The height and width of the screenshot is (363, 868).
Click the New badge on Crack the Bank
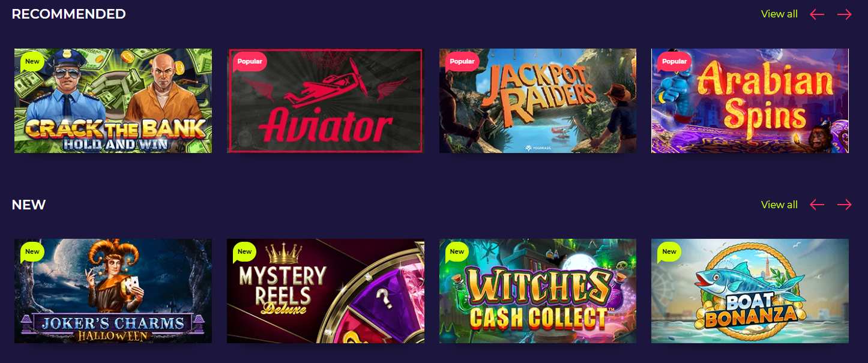coord(32,62)
